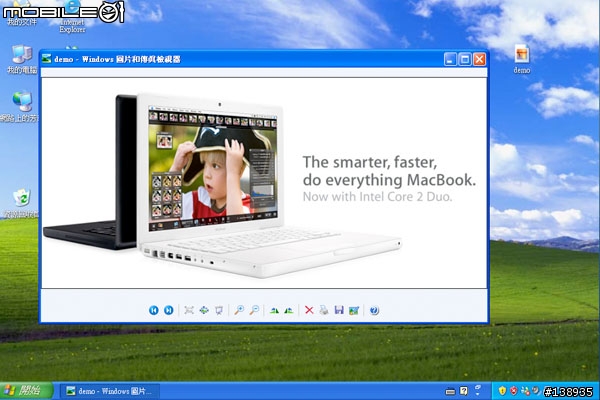Zoom out with the minus magnifier

pos(254,310)
